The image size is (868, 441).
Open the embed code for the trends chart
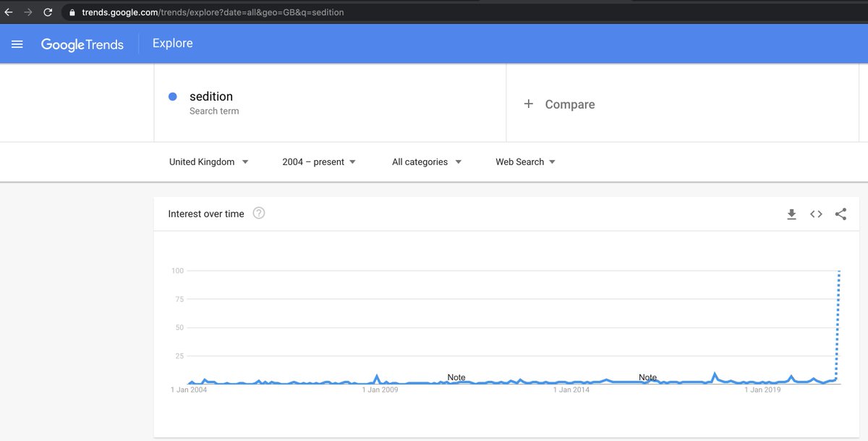[816, 214]
